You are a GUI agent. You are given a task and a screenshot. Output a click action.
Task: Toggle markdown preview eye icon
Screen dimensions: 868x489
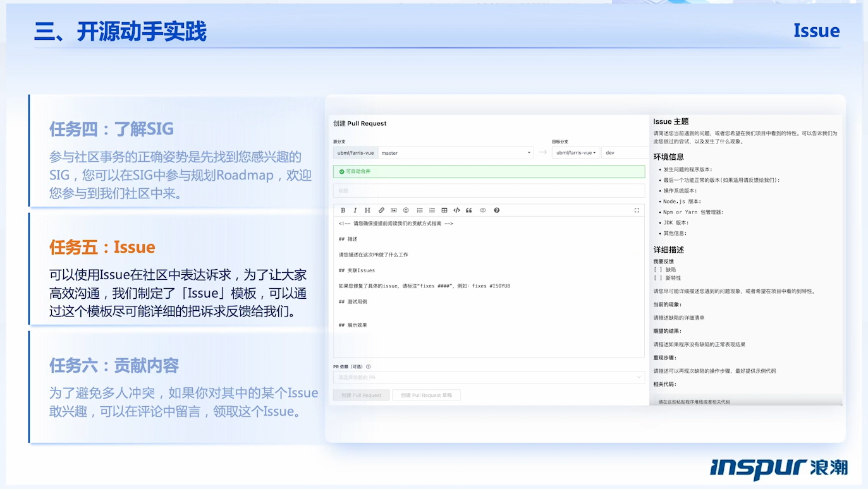coord(483,210)
